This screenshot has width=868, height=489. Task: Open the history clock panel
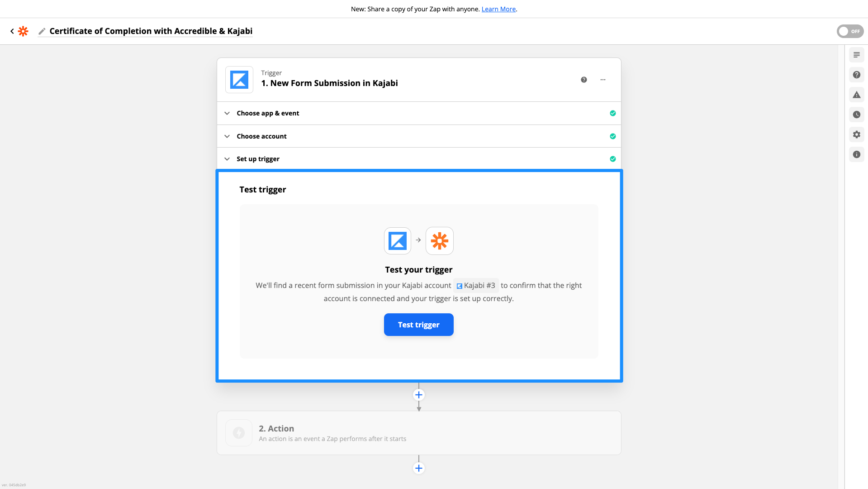[x=857, y=115]
